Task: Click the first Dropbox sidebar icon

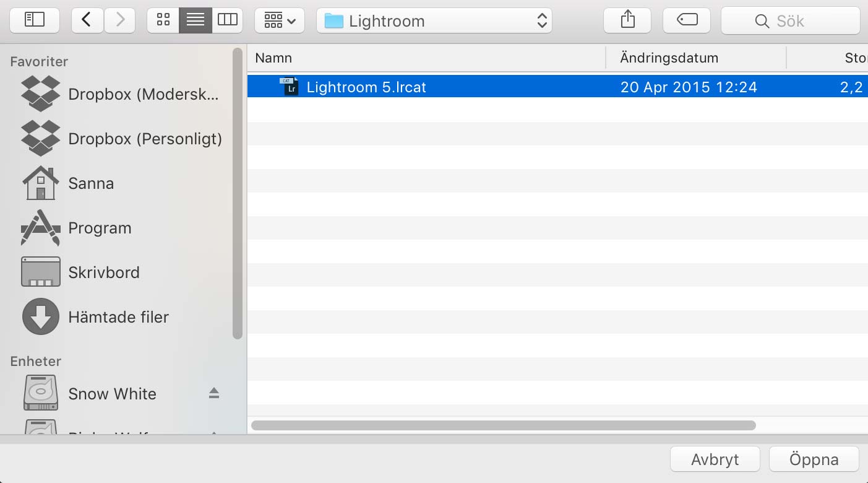Action: point(41,94)
